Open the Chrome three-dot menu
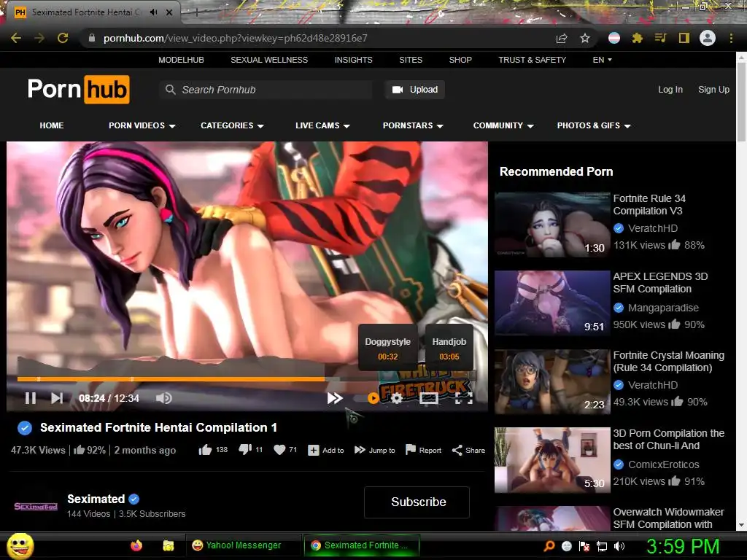This screenshot has width=747, height=560. pos(731,38)
